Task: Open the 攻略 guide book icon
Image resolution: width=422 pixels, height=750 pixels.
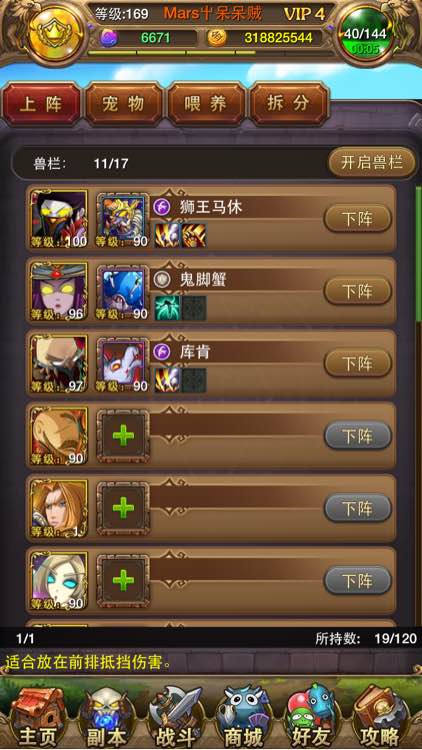Action: pyautogui.click(x=384, y=715)
